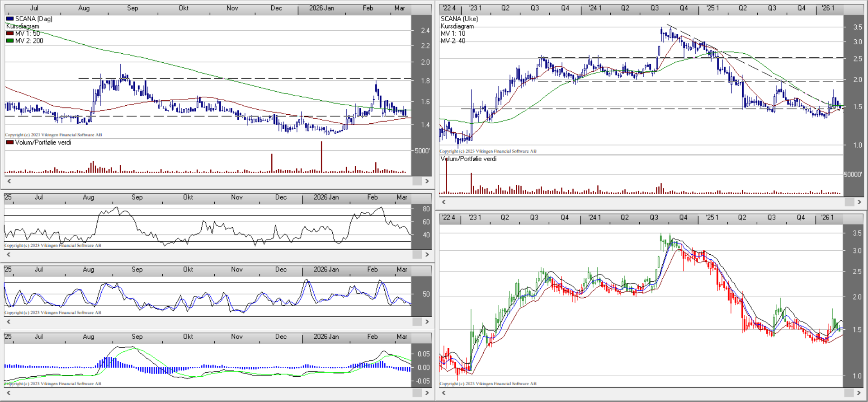Click the daily Volum/Portfølje verdi legend swatch
The height and width of the screenshot is (402, 868).
[x=9, y=142]
